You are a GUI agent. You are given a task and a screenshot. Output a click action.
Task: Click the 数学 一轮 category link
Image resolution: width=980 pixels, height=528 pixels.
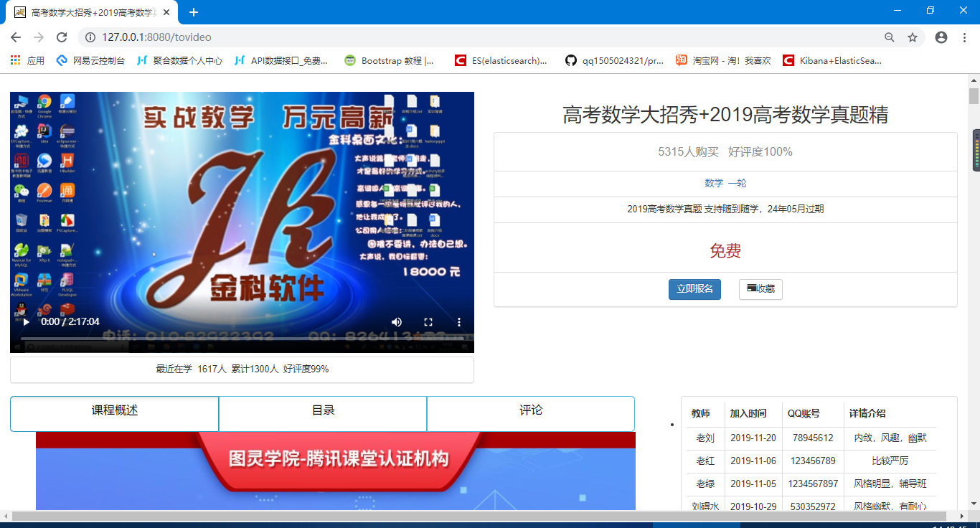725,184
